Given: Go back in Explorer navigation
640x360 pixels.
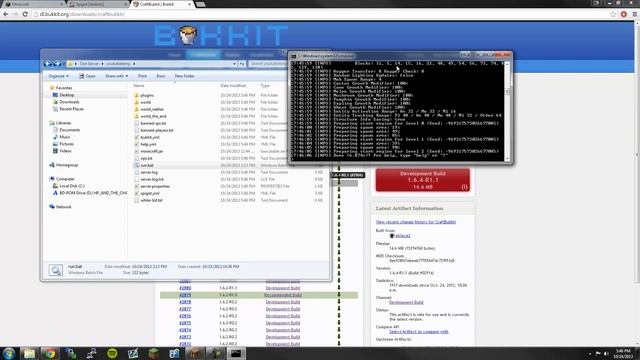Looking at the screenshot, I should point(48,64).
